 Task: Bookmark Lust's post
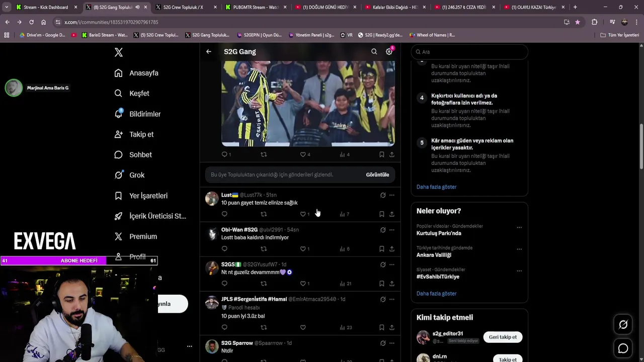381,214
